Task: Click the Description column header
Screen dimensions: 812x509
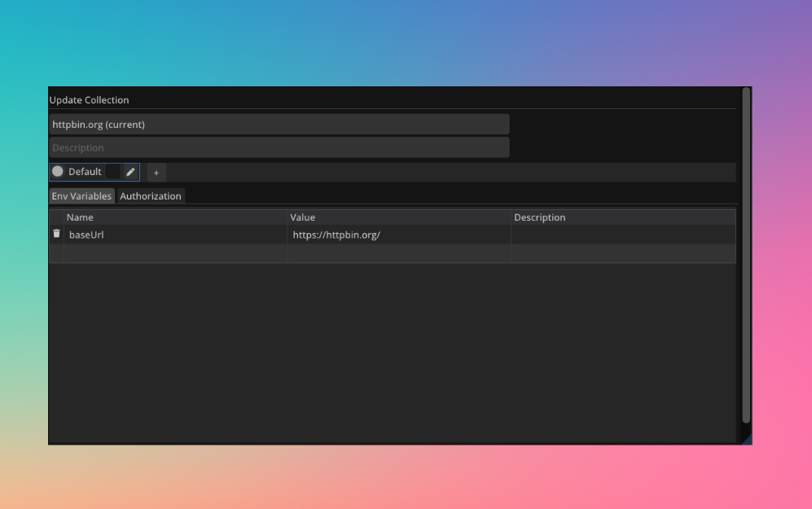Action: 539,217
